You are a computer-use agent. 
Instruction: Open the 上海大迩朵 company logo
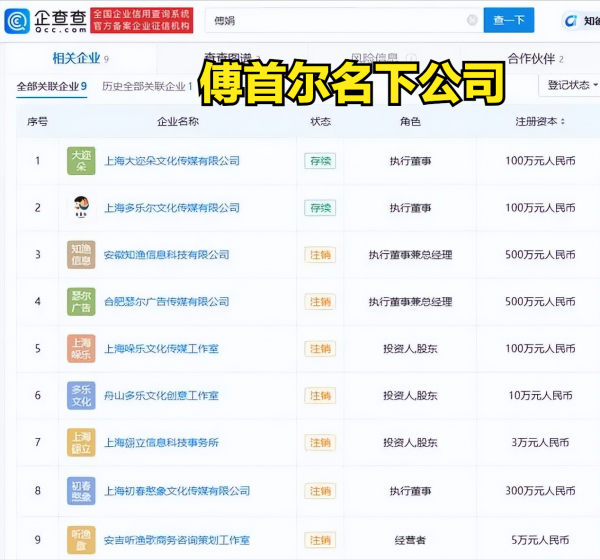(81, 161)
